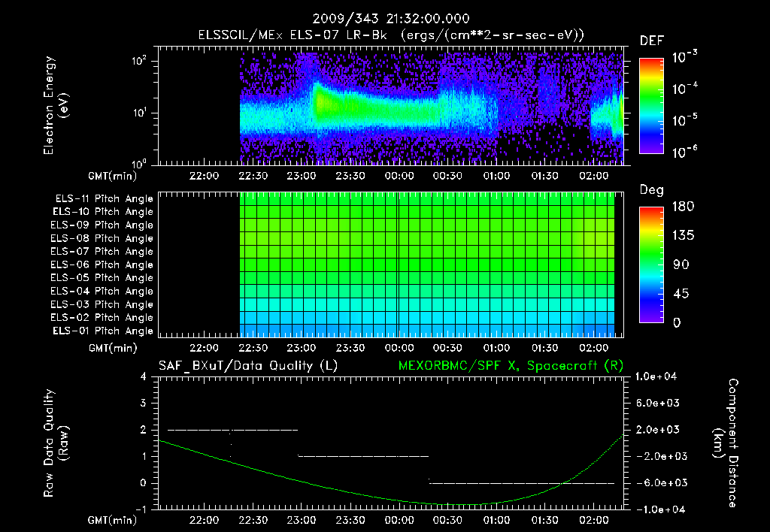Click the 10^-6 tick on DEF color bar
Image resolution: width=770 pixels, height=532 pixels.
click(684, 152)
